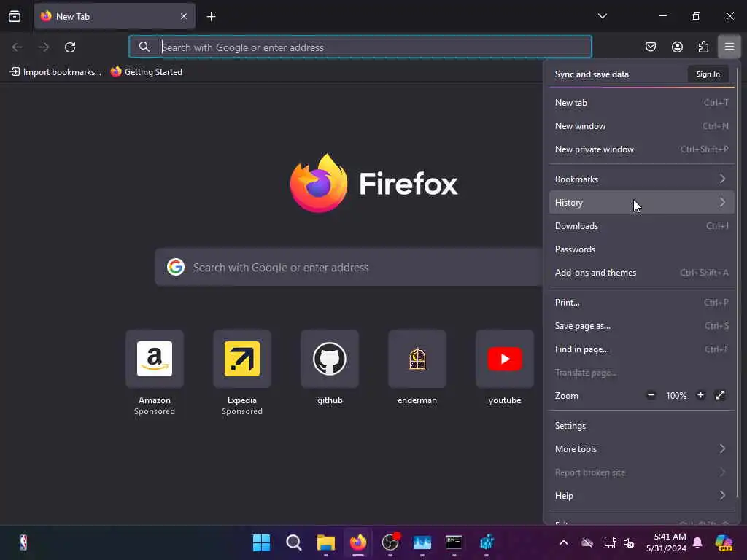Viewport: 747px width, 560px height.
Task: Open the muted volume tray icon
Action: click(629, 542)
